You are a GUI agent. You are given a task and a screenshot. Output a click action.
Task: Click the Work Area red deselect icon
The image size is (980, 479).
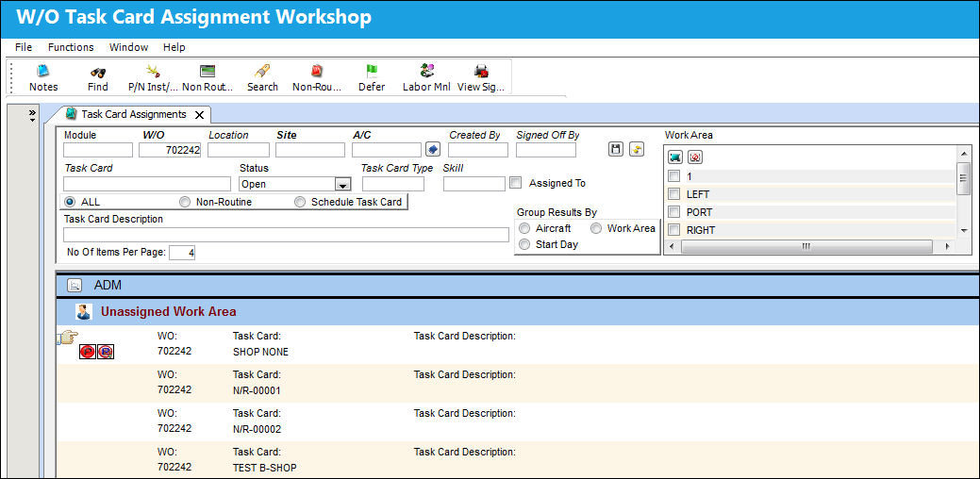[695, 157]
